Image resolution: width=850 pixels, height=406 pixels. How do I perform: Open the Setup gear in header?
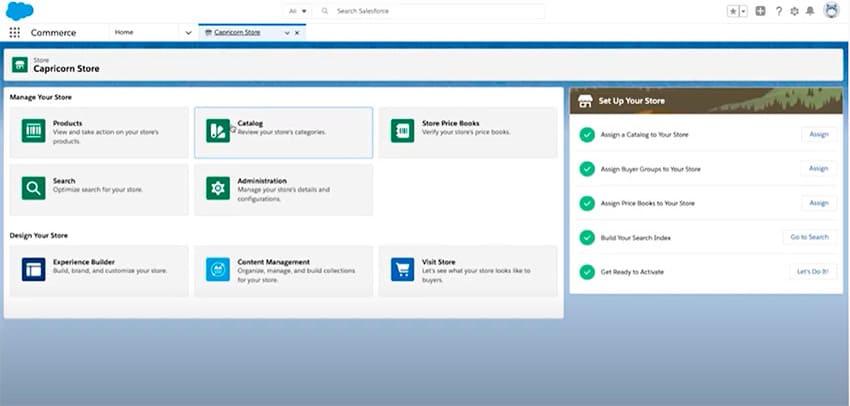pyautogui.click(x=794, y=11)
